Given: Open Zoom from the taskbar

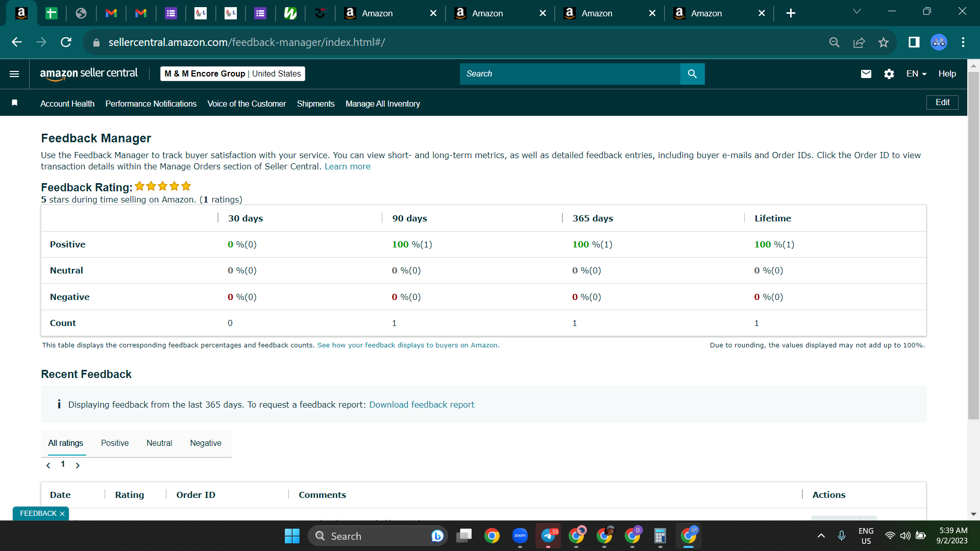Looking at the screenshot, I should (520, 536).
